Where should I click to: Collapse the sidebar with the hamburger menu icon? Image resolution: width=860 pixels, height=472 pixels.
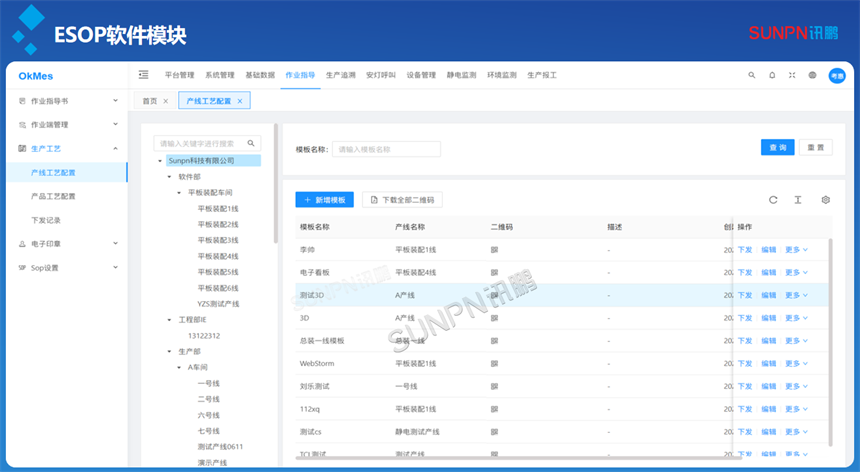[x=144, y=75]
